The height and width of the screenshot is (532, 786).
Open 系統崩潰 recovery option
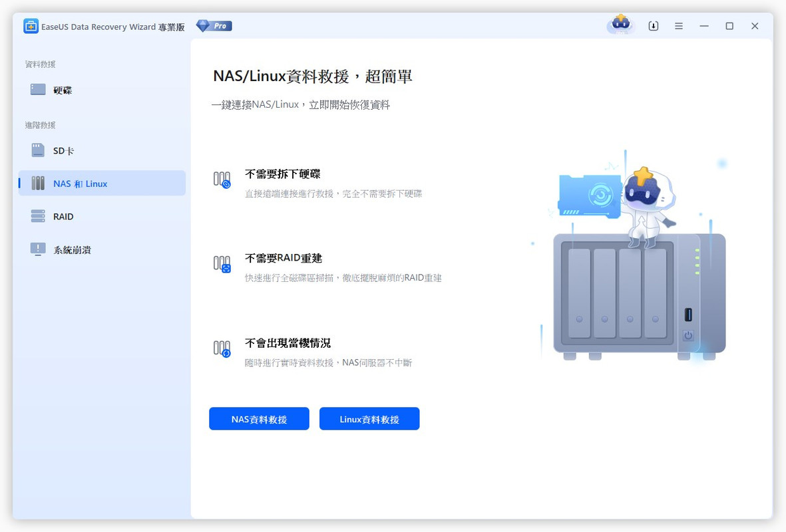(102, 249)
